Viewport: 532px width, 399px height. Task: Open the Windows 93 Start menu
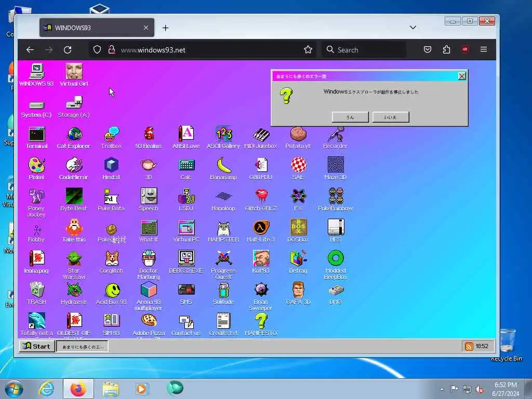(37, 346)
